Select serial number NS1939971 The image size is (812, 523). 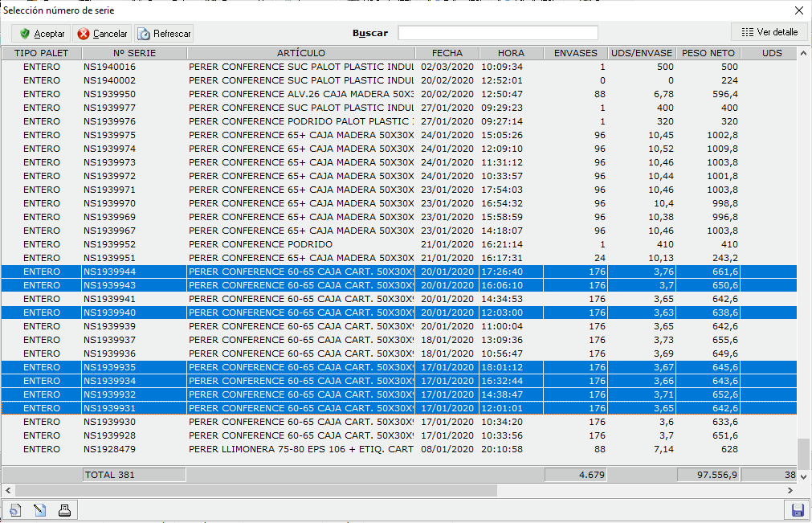click(x=109, y=190)
